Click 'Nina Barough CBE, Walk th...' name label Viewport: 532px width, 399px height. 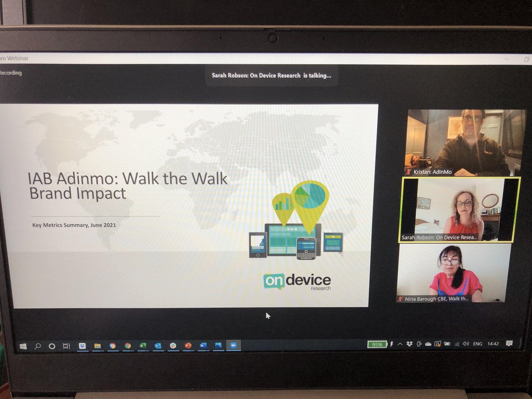click(437, 299)
